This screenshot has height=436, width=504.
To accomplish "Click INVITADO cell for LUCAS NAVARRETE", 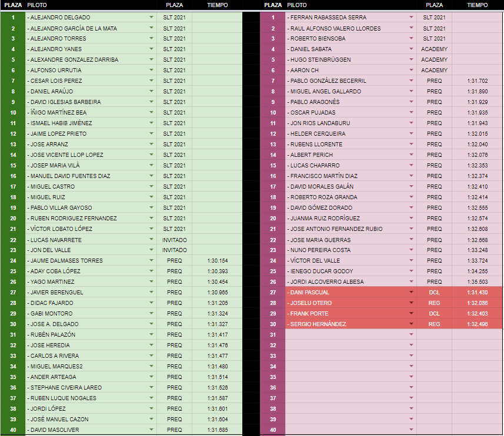I will click(174, 240).
